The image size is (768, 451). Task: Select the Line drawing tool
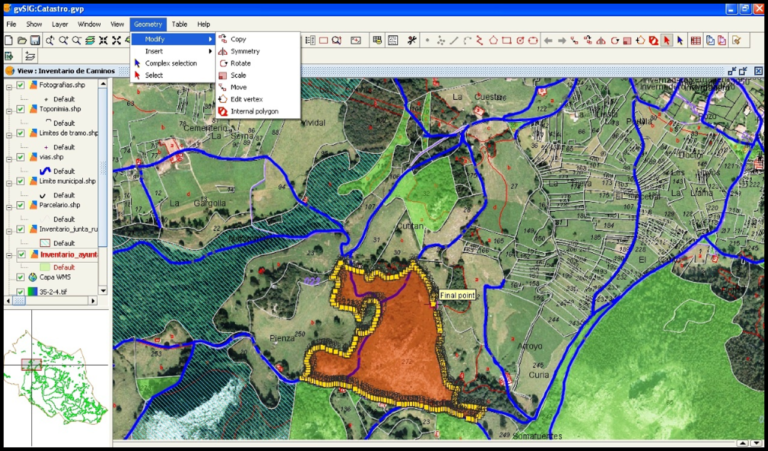(x=454, y=41)
